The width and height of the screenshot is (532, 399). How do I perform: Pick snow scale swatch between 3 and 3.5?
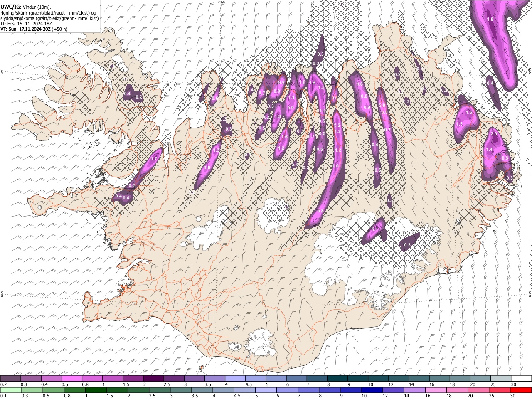pos(194,378)
